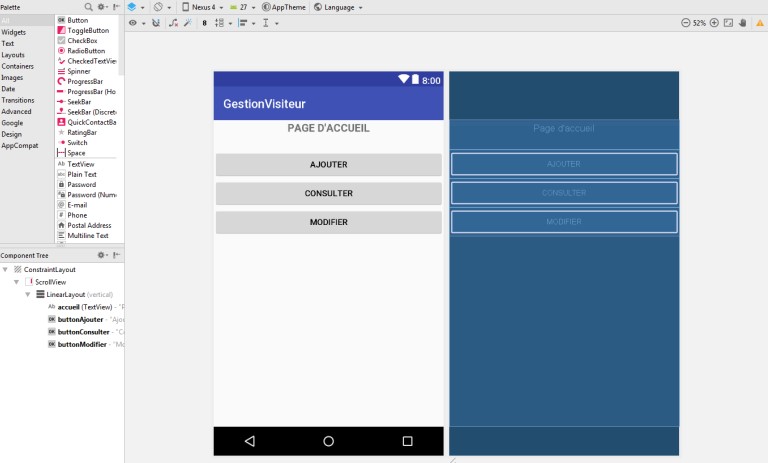Select CheckBox widget in the palette
This screenshot has height=463, width=769.
point(82,40)
